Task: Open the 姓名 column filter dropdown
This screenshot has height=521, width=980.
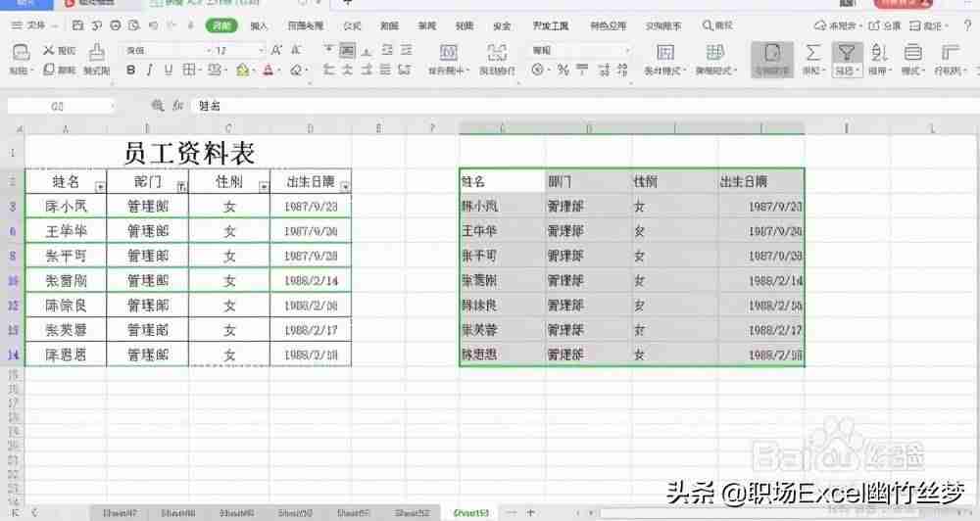Action: 100,187
